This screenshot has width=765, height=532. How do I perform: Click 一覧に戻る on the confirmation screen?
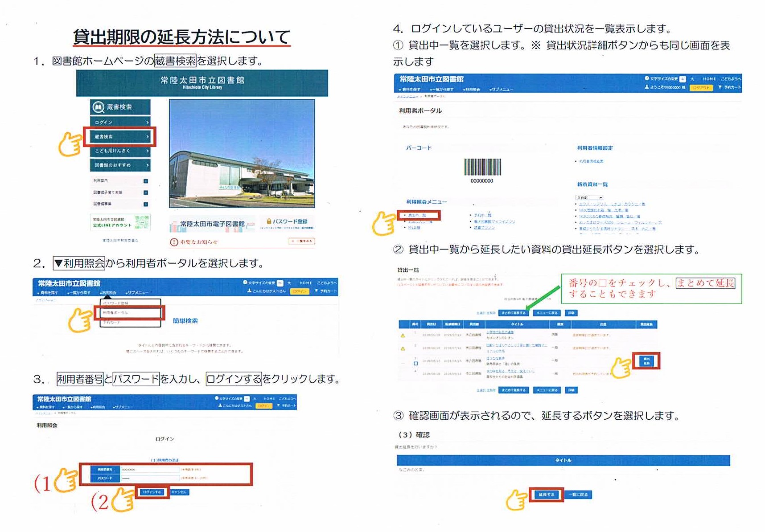[578, 495]
